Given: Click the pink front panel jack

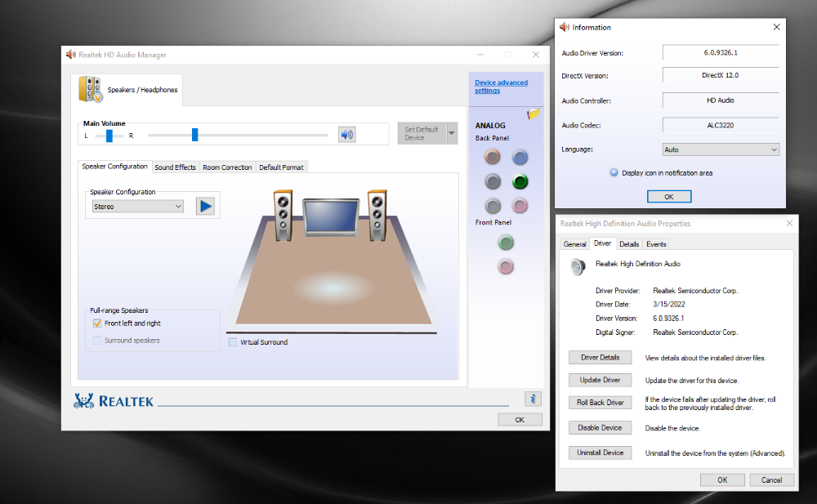Looking at the screenshot, I should tap(506, 266).
